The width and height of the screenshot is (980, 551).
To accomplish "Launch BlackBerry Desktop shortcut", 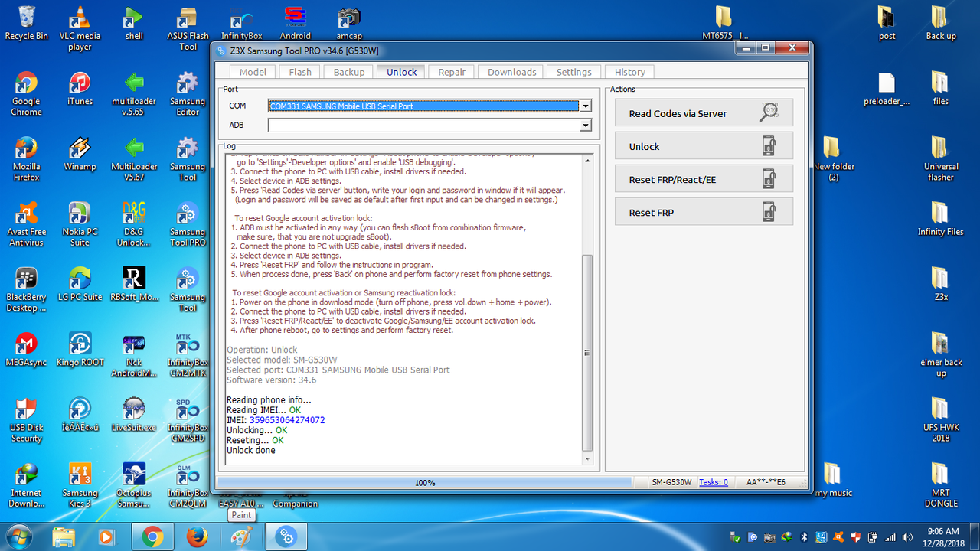I will click(x=26, y=289).
